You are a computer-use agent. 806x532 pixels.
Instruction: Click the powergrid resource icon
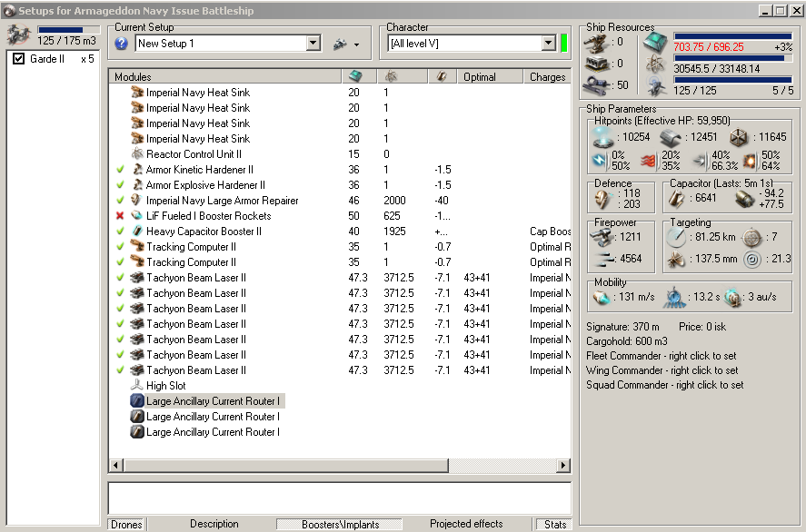[656, 64]
